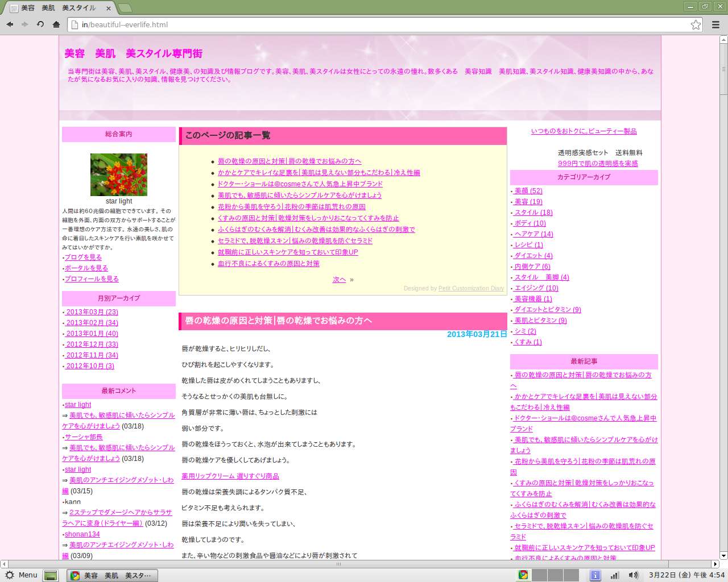Open commenter サーシャ部長 link
This screenshot has width=728, height=582.
tap(84, 437)
